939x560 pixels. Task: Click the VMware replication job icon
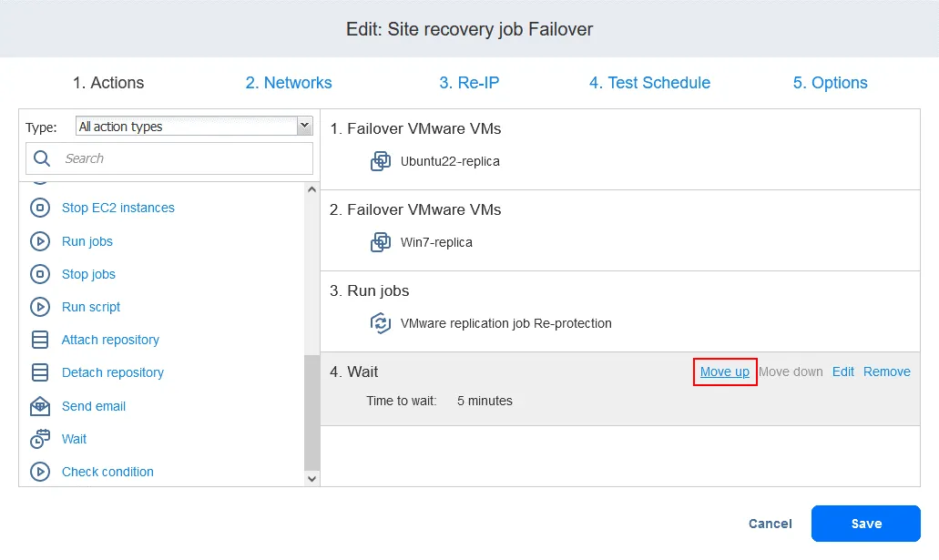click(x=381, y=323)
